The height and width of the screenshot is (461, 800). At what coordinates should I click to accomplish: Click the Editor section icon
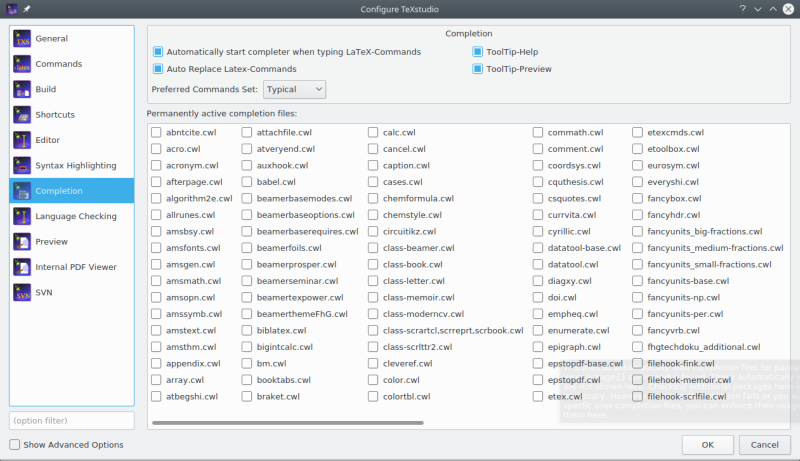22,140
